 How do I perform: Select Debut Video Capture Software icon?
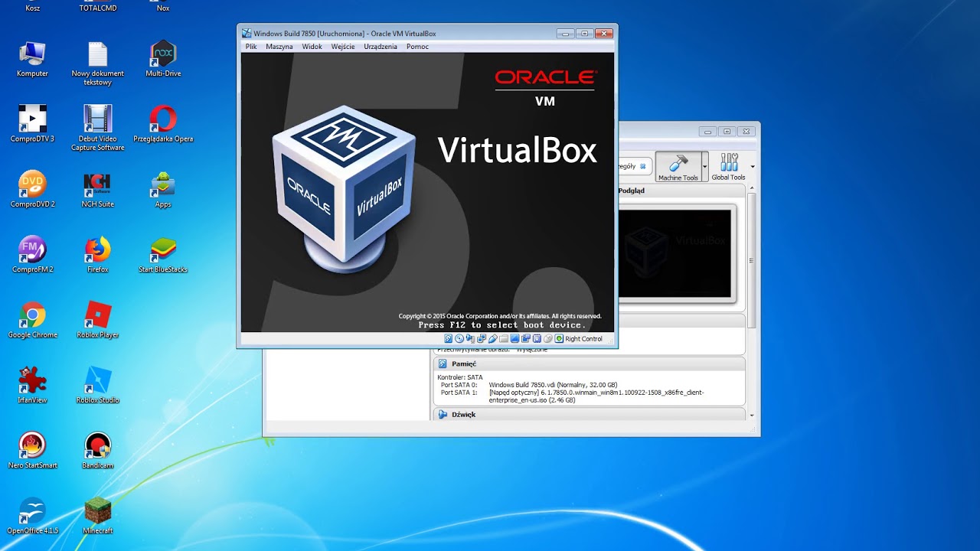click(97, 129)
